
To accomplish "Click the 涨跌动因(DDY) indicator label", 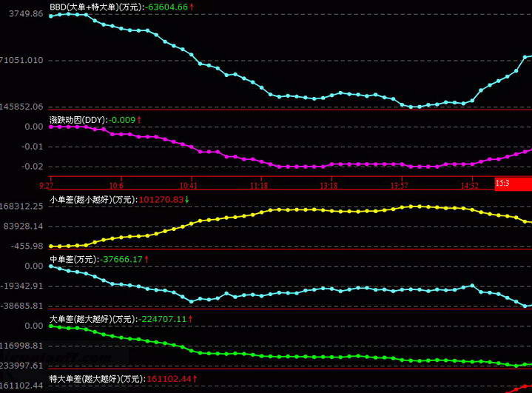I will tap(78, 120).
